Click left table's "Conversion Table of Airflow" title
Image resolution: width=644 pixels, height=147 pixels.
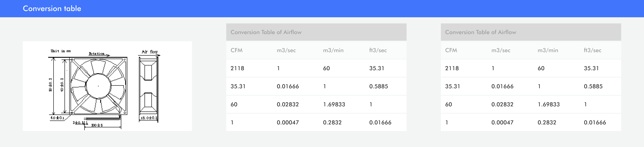click(266, 32)
